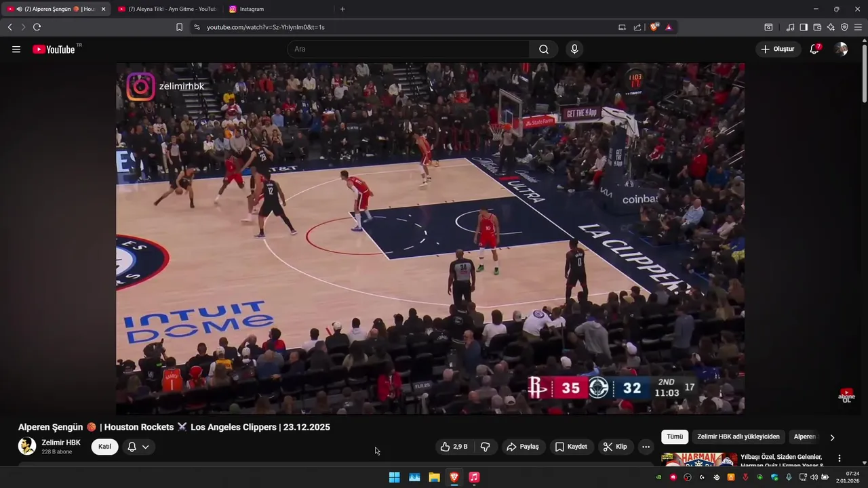This screenshot has width=868, height=488.
Task: Go back in browser history
Action: [9, 27]
